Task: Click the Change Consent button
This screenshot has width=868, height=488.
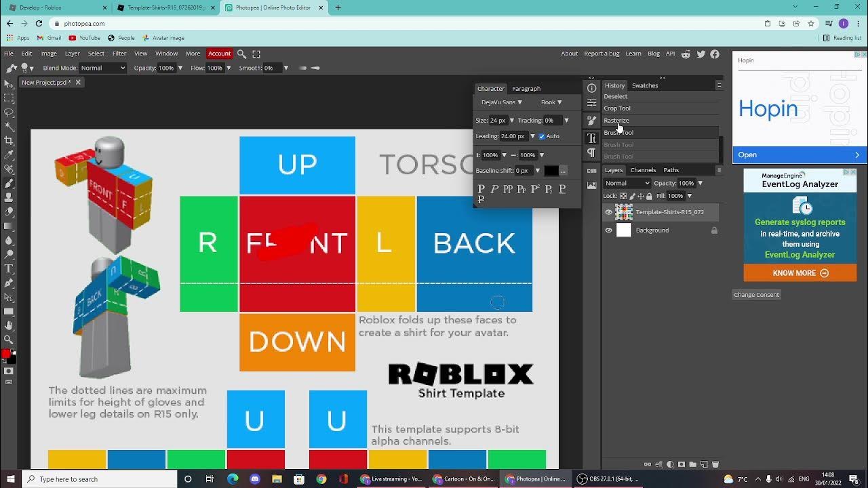Action: (756, 295)
